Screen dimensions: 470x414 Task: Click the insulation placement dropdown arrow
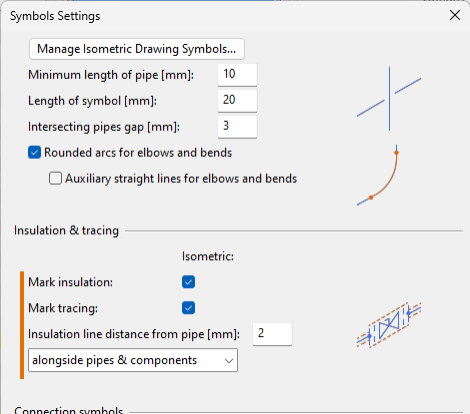229,360
